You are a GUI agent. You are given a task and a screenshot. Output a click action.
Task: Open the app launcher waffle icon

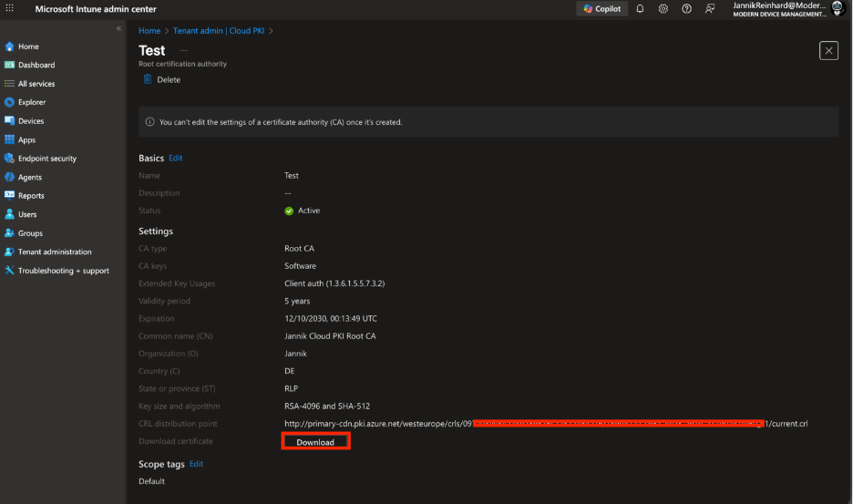click(10, 9)
